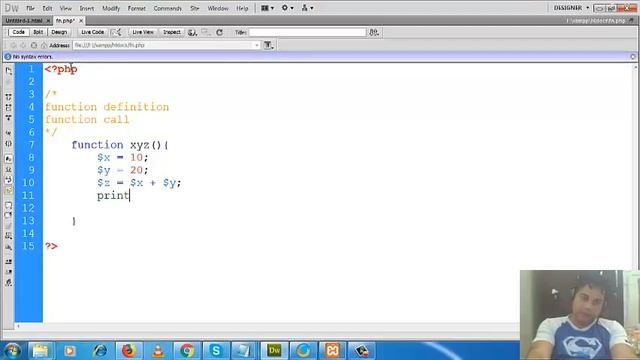This screenshot has width=640, height=360.
Task: Toggle Line Numbers in coding toolbar
Action: click(9, 159)
